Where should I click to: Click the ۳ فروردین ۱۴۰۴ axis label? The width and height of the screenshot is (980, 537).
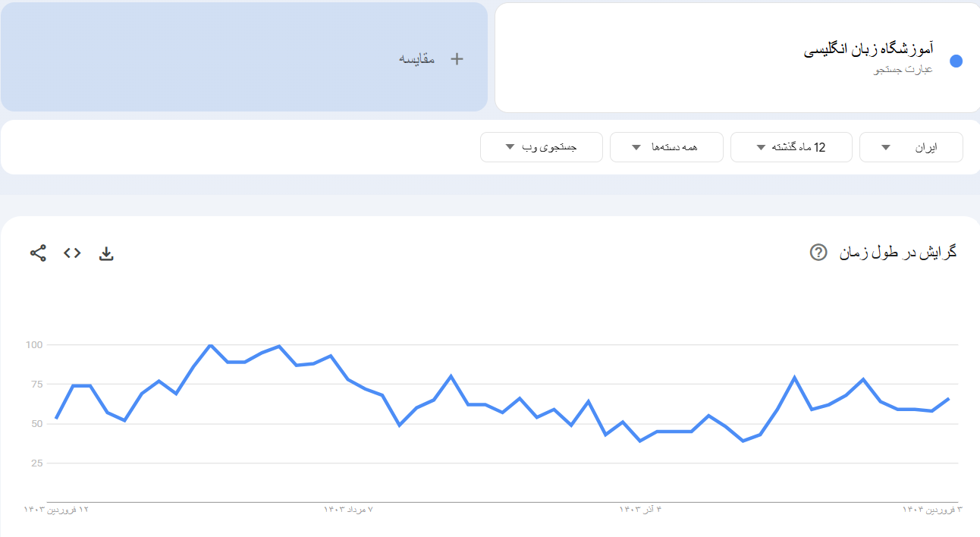(x=932, y=510)
